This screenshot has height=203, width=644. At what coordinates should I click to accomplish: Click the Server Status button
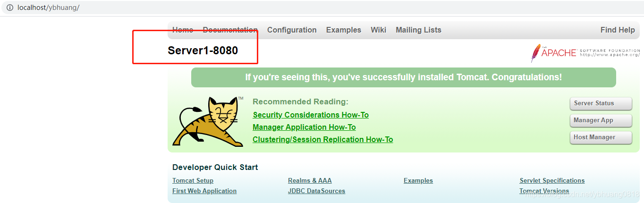pos(601,103)
